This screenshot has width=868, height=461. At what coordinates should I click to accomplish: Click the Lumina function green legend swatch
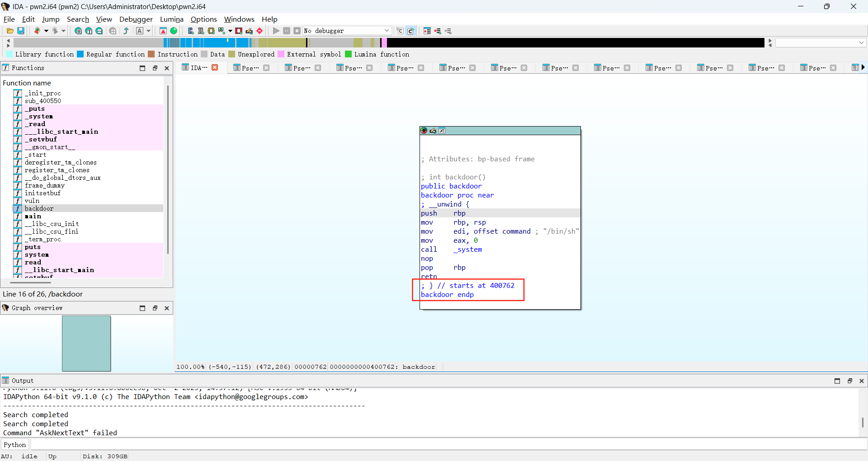[x=348, y=54]
